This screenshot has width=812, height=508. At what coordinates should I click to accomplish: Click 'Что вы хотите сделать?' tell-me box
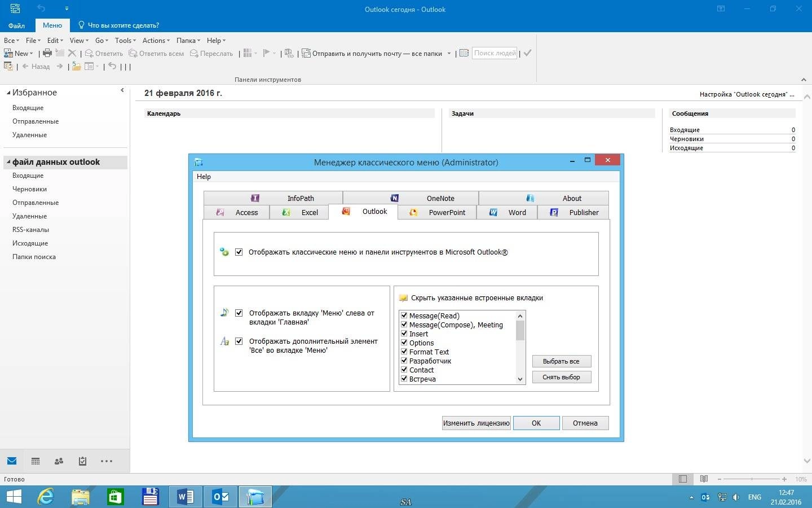[118, 25]
